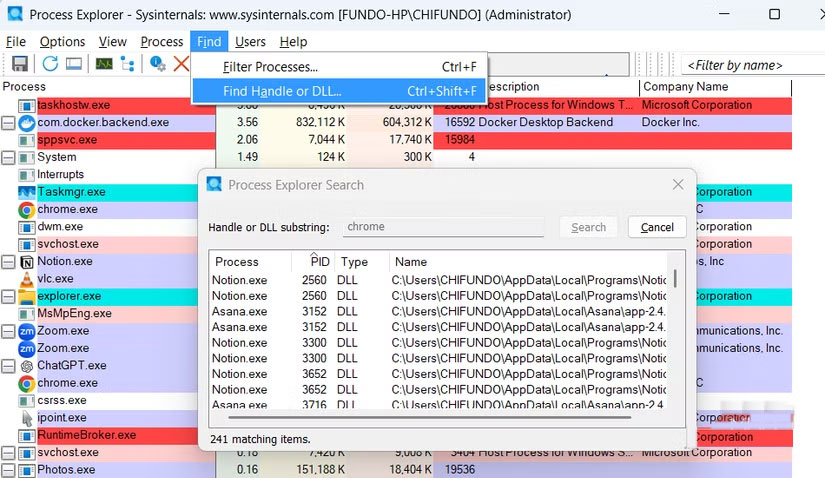Click the Process Explorer title bar icon
Viewport: 825px width, 478px height.
15,14
